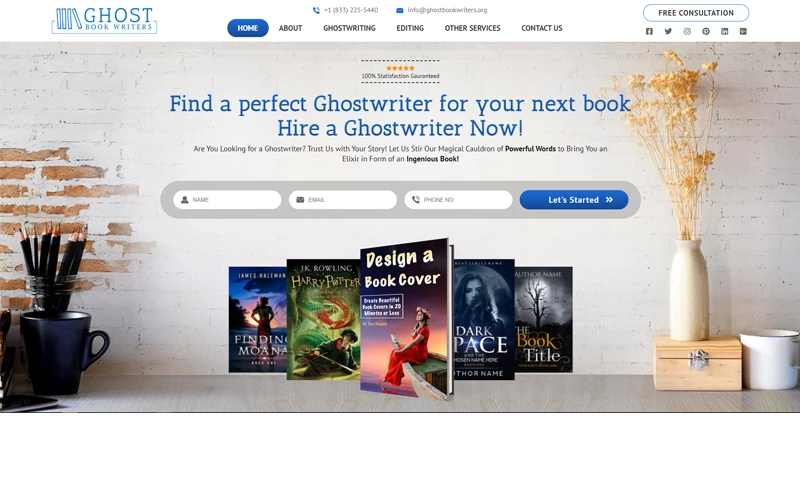
Task: Click the Ghost Book Writers logo
Action: pos(104,20)
